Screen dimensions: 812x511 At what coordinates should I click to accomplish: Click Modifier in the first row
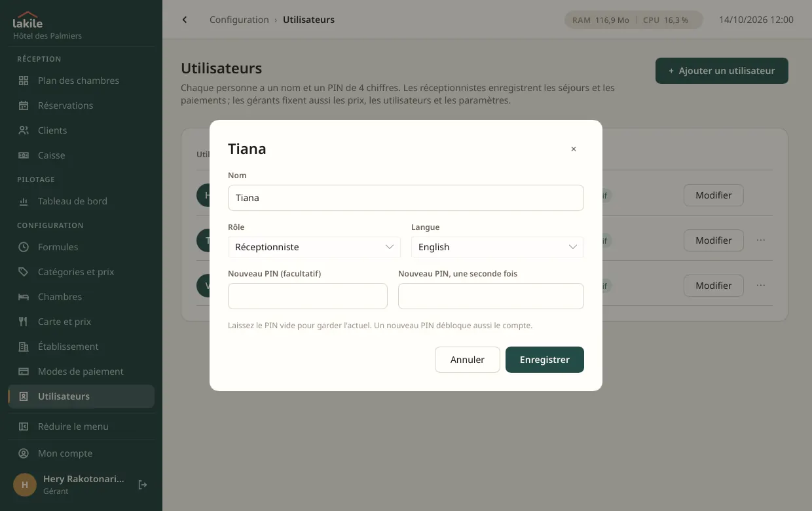pos(714,195)
